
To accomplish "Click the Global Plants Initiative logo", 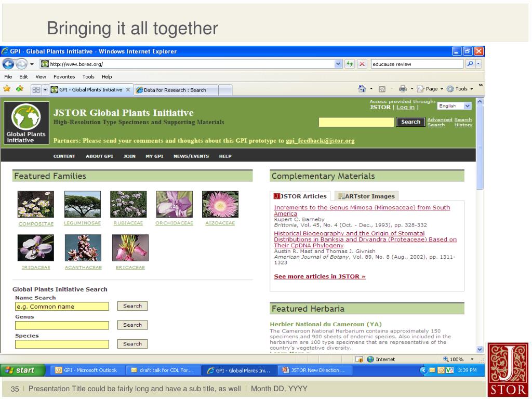I will [26, 123].
